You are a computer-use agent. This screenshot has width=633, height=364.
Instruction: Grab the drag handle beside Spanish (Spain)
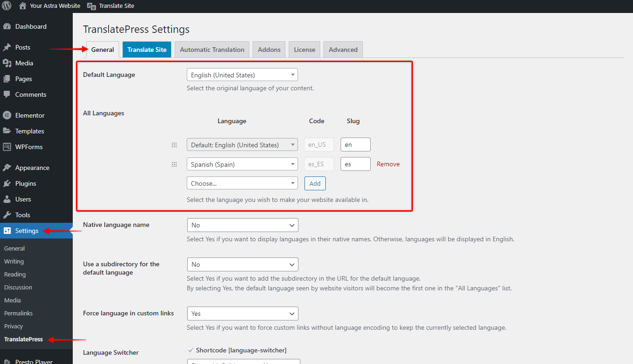[174, 164]
